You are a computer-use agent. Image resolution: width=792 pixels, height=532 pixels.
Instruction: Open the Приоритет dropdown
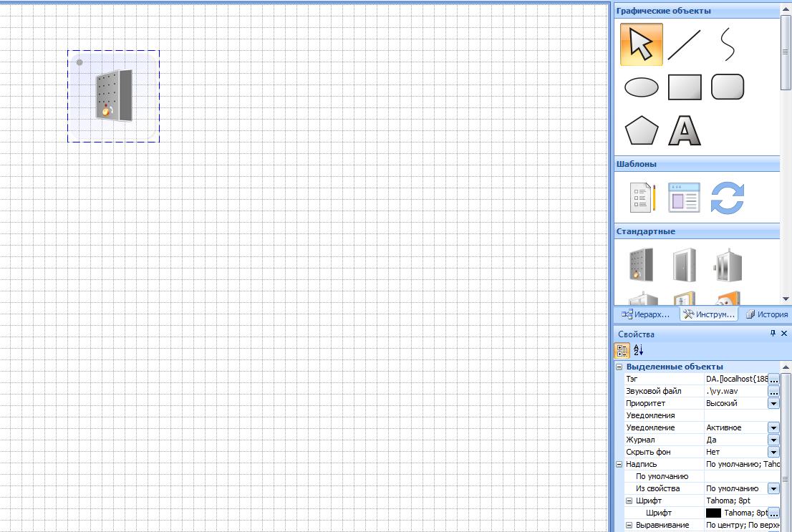point(773,403)
